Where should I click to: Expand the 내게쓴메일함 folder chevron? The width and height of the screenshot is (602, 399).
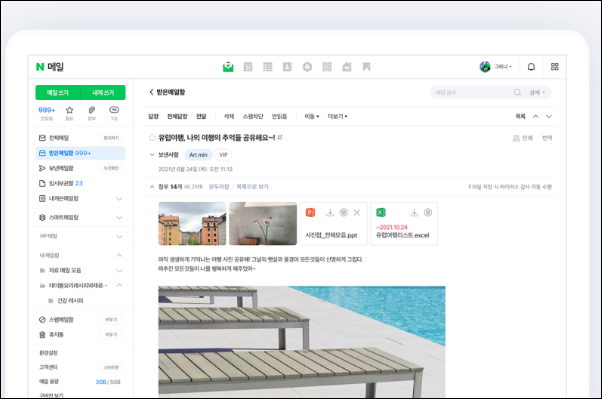coord(119,199)
